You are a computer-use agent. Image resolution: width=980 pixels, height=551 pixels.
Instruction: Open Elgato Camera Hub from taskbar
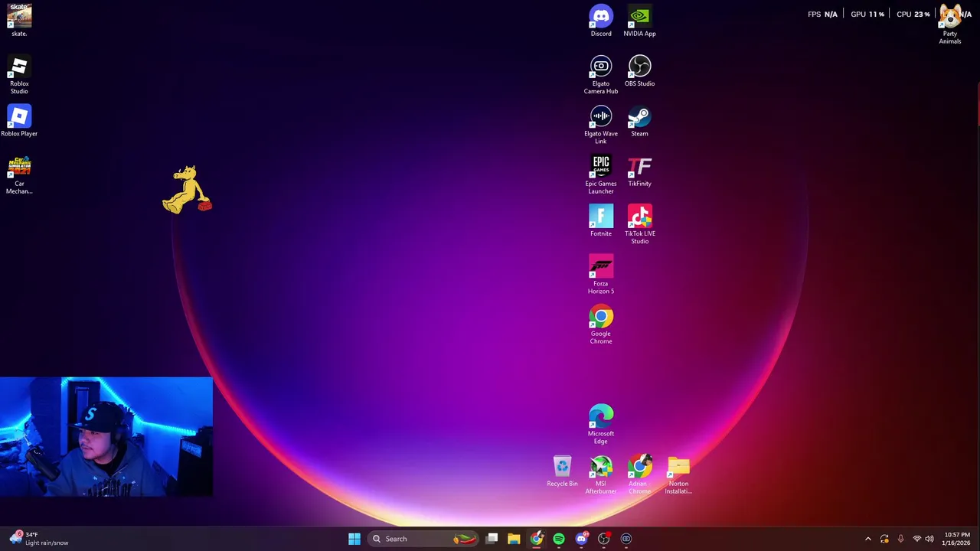pos(626,539)
